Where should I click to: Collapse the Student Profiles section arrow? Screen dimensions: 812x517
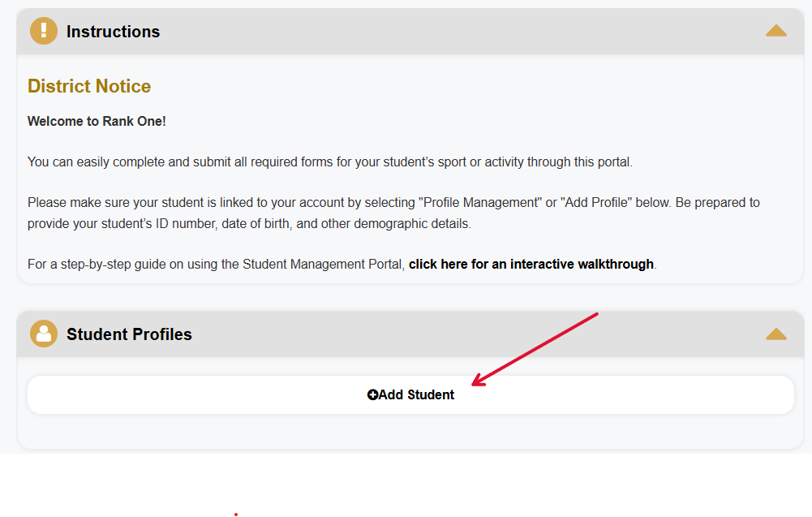[x=775, y=334]
